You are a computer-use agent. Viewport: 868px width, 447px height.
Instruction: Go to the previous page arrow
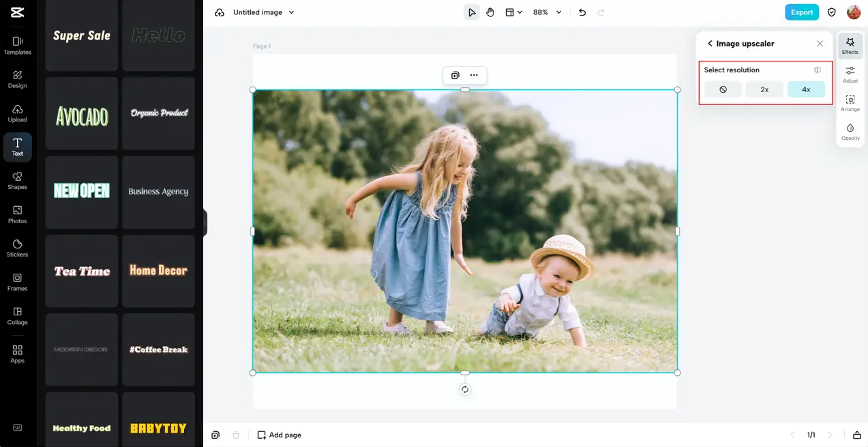(x=792, y=435)
